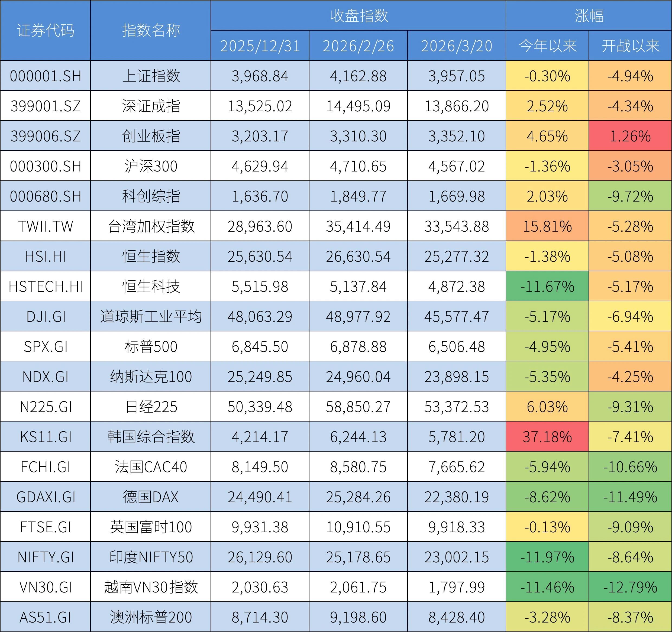Select the 收盘指数 header cell
Image resolution: width=672 pixels, height=632 pixels.
(358, 15)
